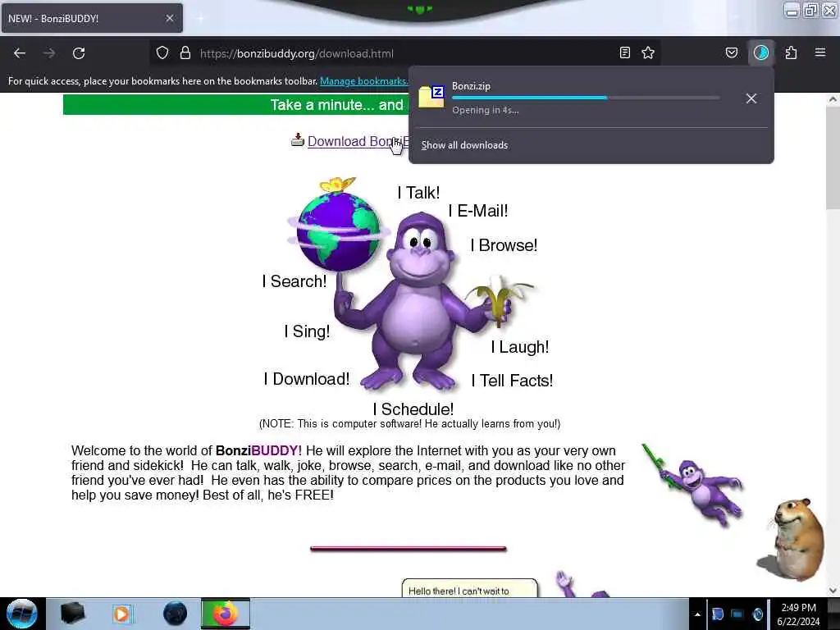Open a new tab with plus button

200,18
